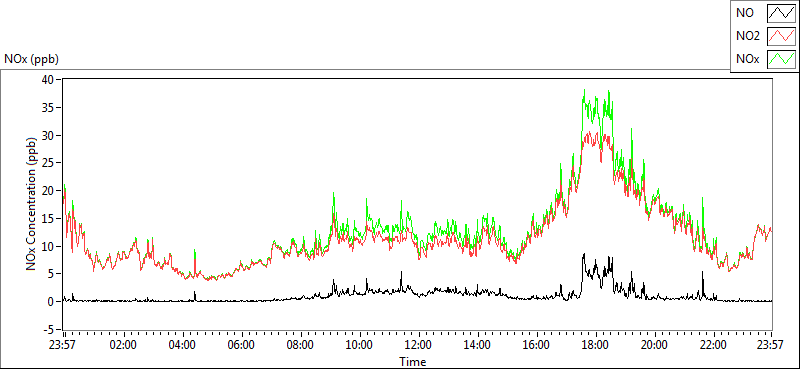The width and height of the screenshot is (800, 369).
Task: Click the final 23:57 x-axis end time
Action: (771, 345)
